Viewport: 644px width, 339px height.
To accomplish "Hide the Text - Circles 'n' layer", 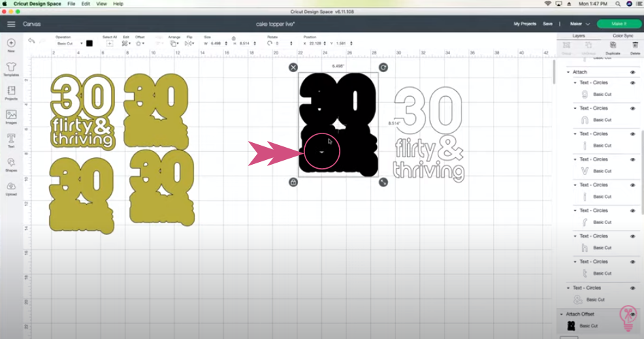I will 632,108.
